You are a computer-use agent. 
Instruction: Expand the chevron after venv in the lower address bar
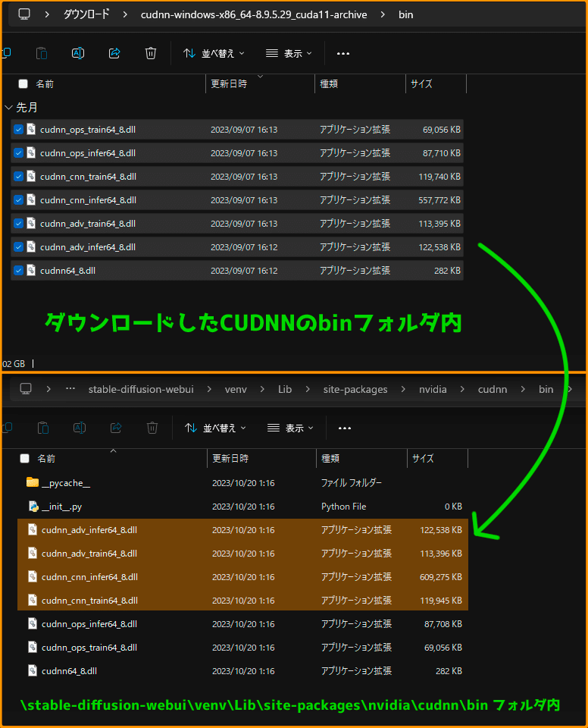262,389
